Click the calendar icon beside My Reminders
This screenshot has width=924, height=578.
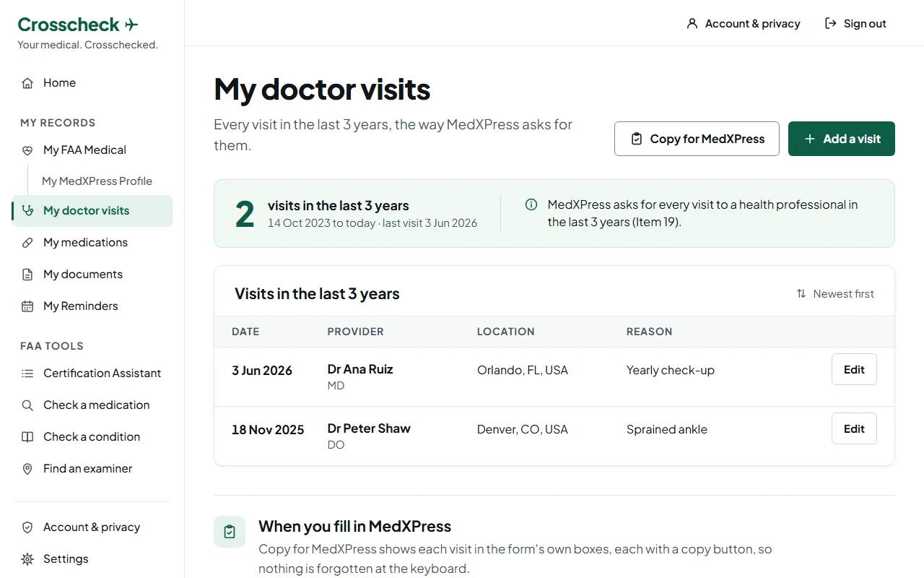pyautogui.click(x=27, y=306)
